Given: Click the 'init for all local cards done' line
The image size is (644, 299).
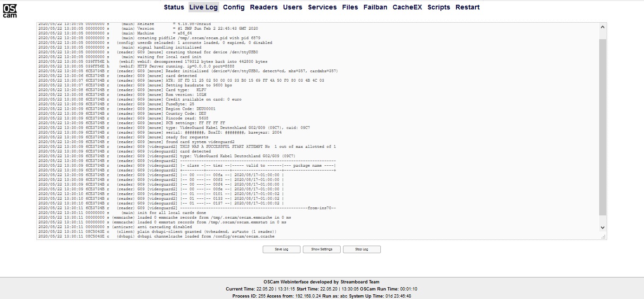Looking at the screenshot, I should (122, 213).
